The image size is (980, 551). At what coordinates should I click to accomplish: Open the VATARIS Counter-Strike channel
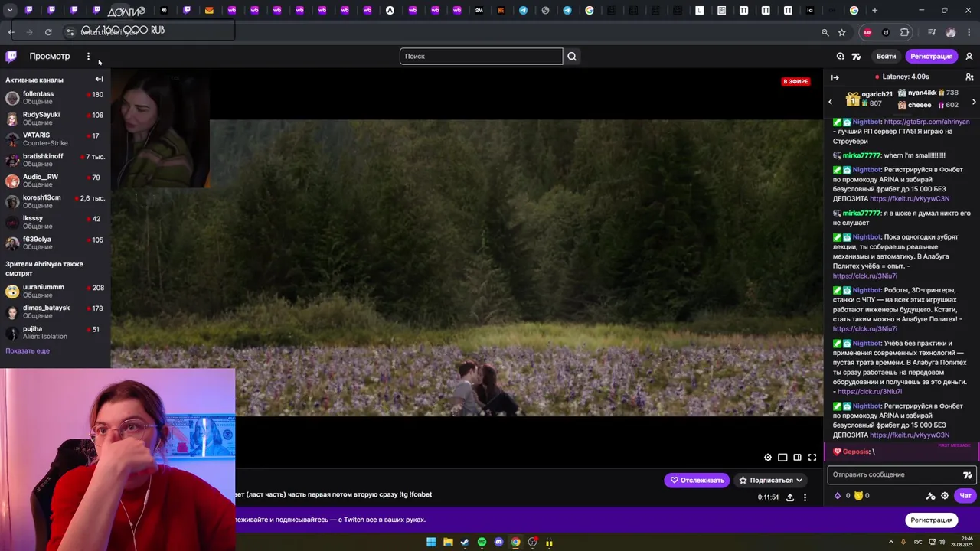tap(55, 139)
